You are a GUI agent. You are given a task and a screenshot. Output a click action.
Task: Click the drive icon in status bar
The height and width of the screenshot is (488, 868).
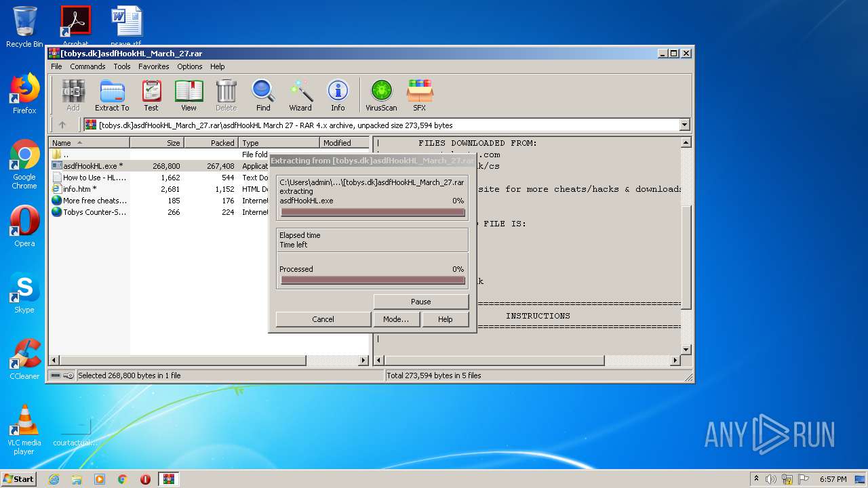(56, 375)
